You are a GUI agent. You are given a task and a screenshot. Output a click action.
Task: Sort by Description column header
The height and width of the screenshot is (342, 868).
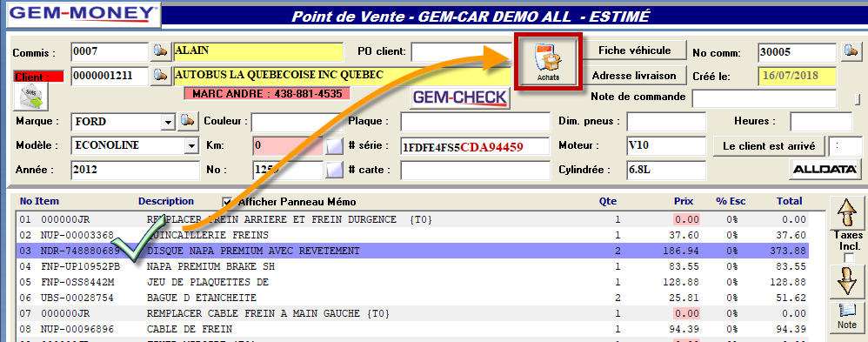166,201
